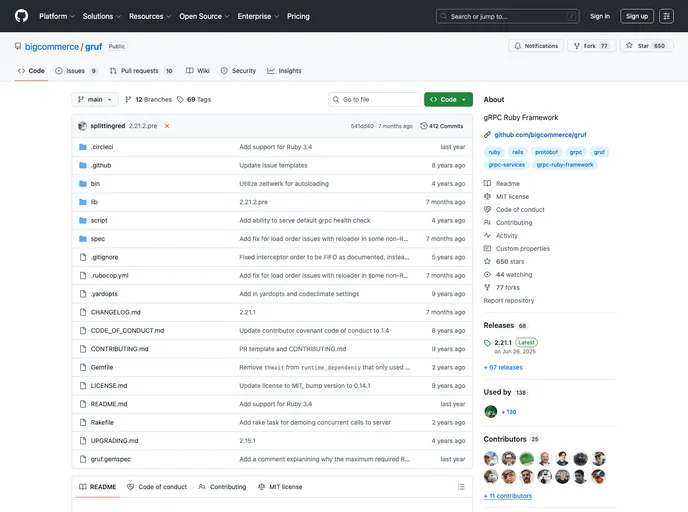Click the 69 Tags icon link
This screenshot has width=688, height=512.
[181, 100]
